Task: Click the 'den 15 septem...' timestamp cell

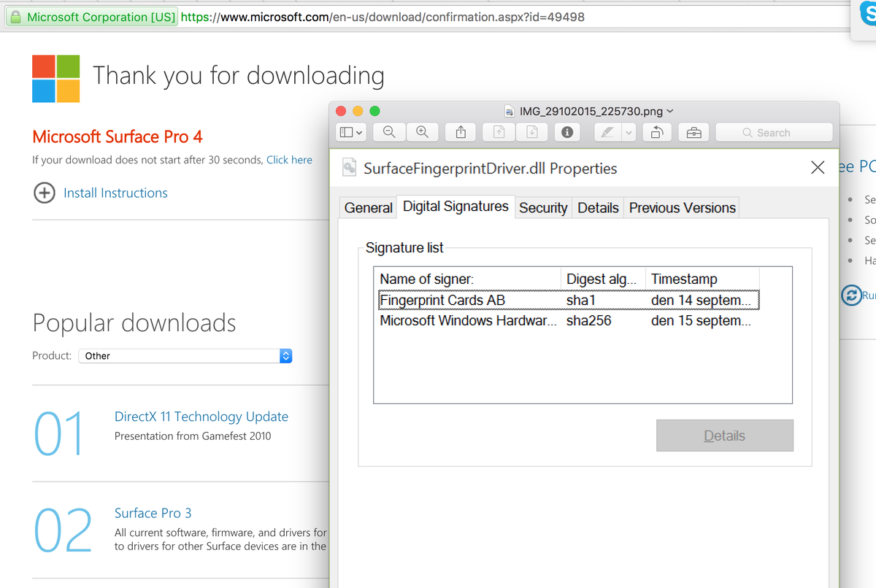Action: 701,320
